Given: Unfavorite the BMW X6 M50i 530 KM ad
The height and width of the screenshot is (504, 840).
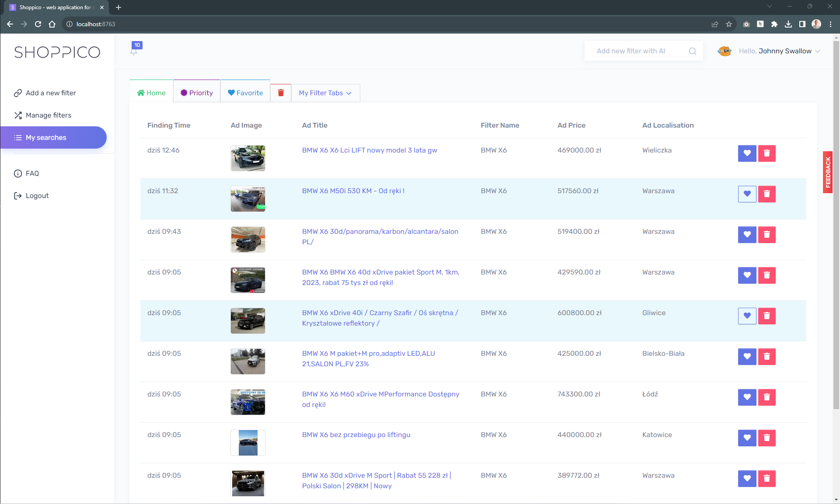Looking at the screenshot, I should coord(747,194).
